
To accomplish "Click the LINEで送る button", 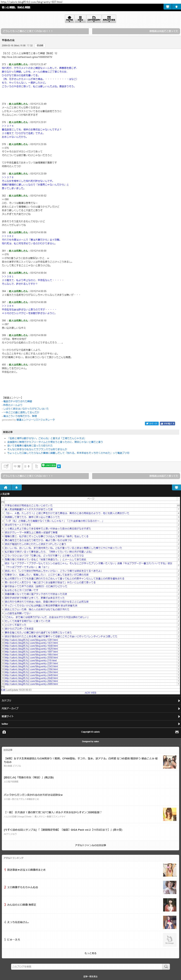I will (49, 465).
